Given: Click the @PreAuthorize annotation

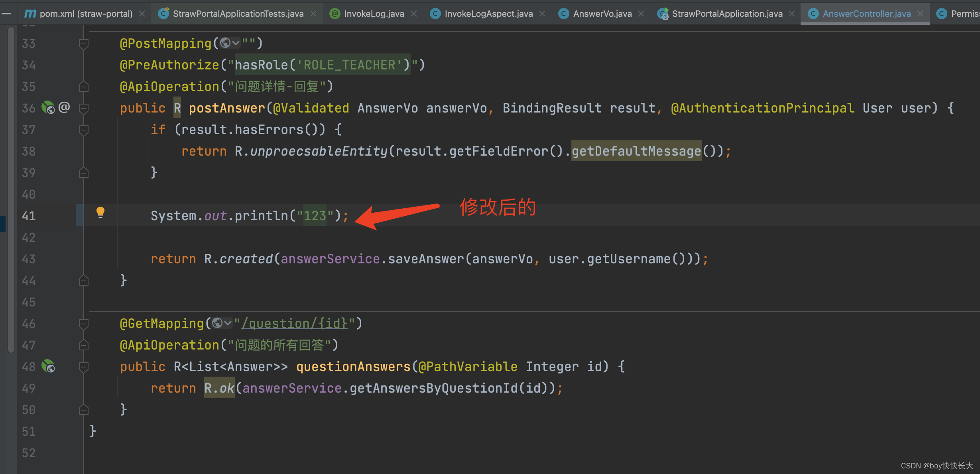Looking at the screenshot, I should (x=169, y=65).
